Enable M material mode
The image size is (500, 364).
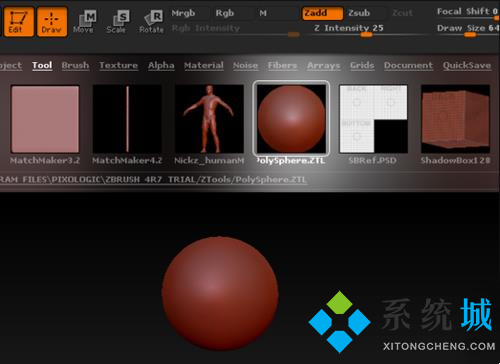pyautogui.click(x=263, y=13)
